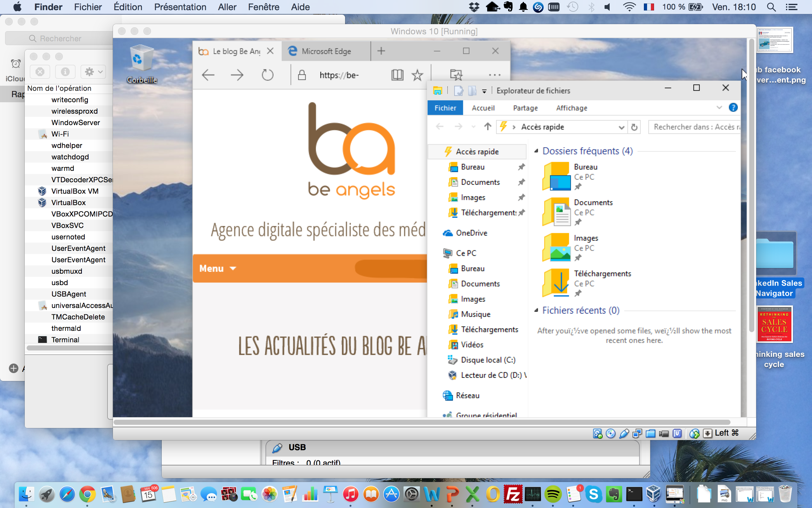Refresh the Edge page
Viewport: 812px width, 508px height.
[267, 75]
